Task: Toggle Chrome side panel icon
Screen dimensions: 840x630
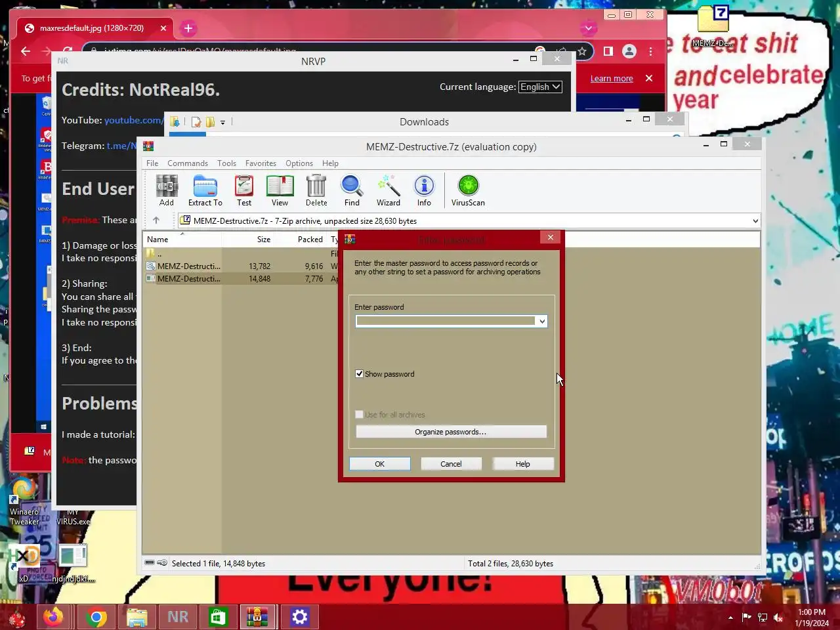Action: [608, 51]
